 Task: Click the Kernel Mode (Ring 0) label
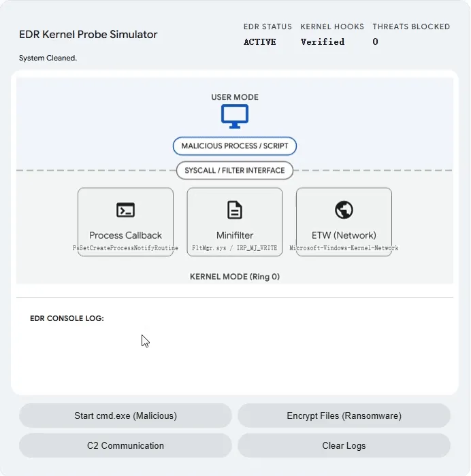235,277
